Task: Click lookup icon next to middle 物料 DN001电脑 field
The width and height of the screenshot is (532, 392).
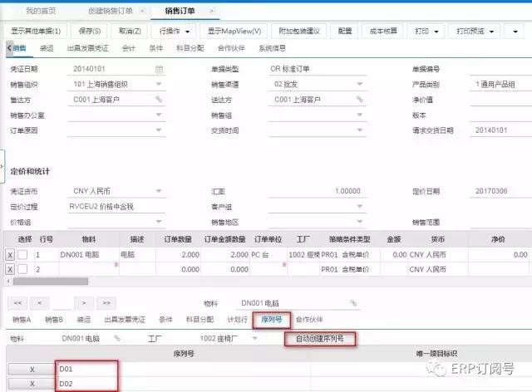Action: 353,302
